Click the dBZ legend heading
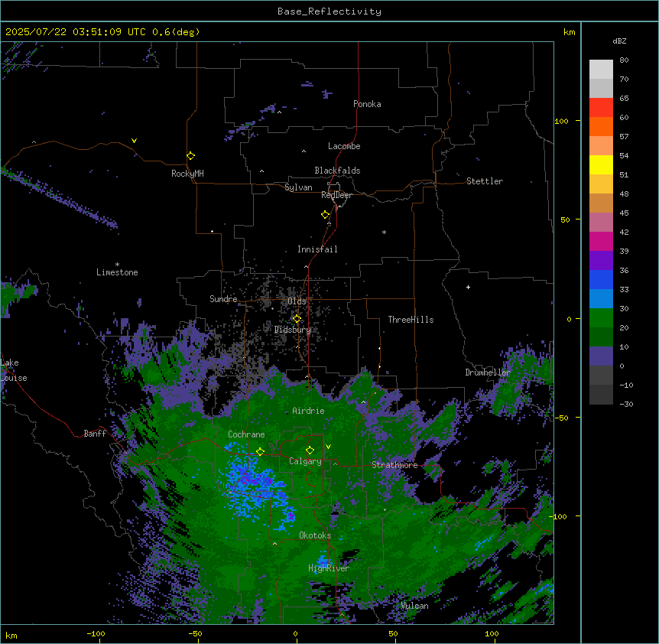Screen dimensions: 659x644 click(x=619, y=41)
